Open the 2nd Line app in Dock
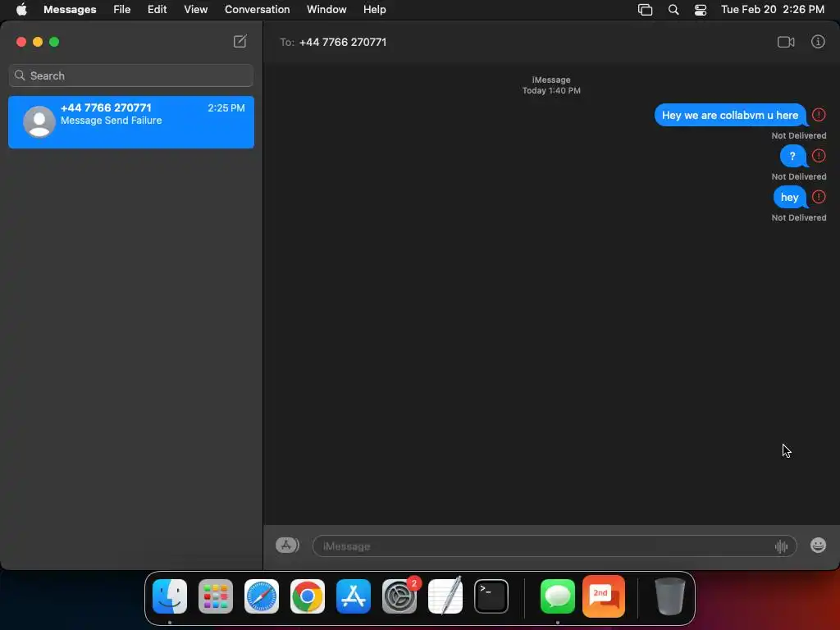This screenshot has height=630, width=840. (604, 596)
